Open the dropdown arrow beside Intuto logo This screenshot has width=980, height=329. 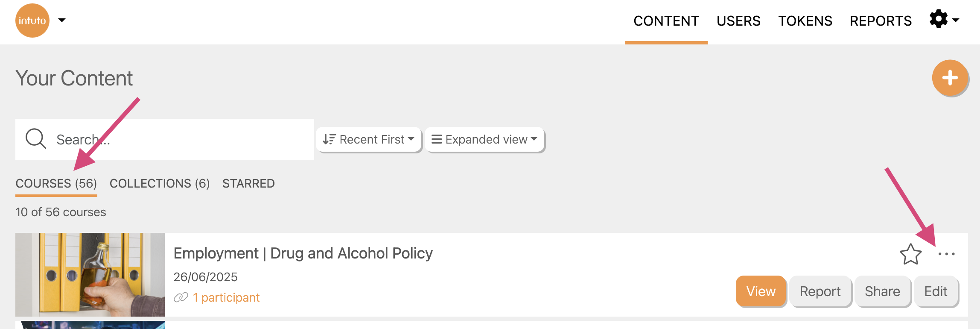point(62,20)
